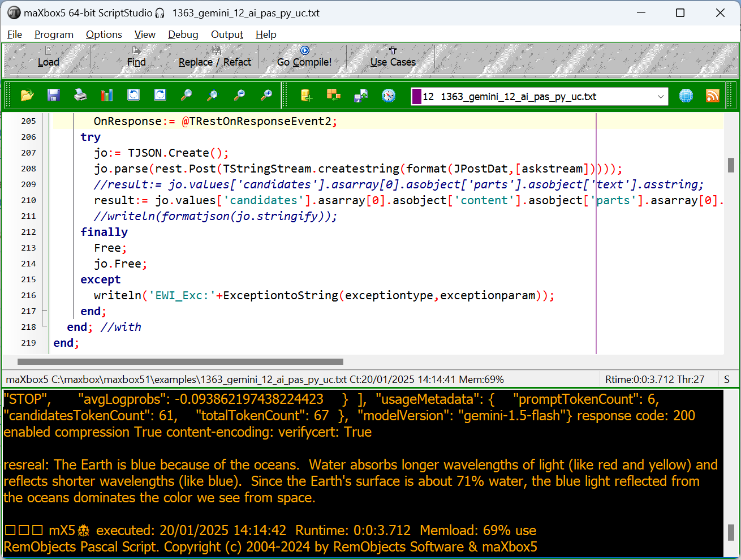The image size is (741, 560).
Task: Click the second rotate-arrow page icon
Action: tap(160, 96)
